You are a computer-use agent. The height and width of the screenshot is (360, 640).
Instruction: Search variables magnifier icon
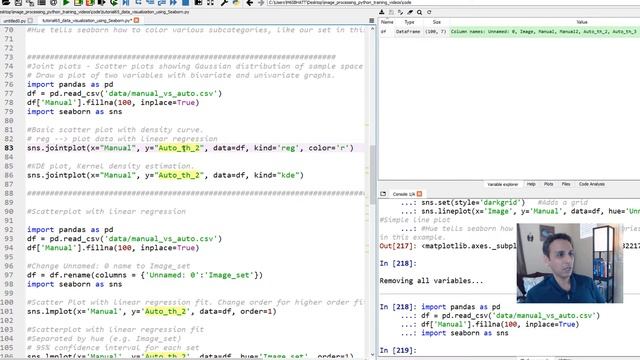click(x=420, y=12)
